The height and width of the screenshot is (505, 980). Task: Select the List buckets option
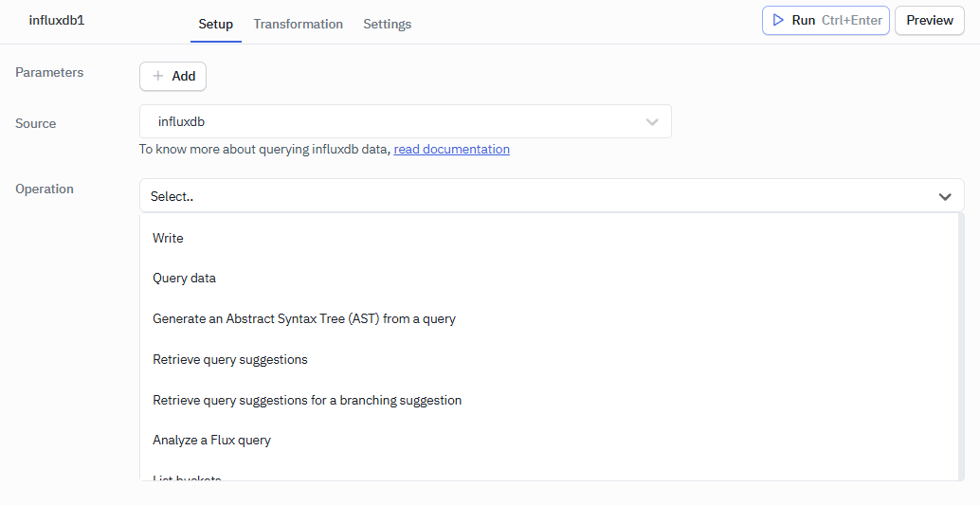[187, 478]
